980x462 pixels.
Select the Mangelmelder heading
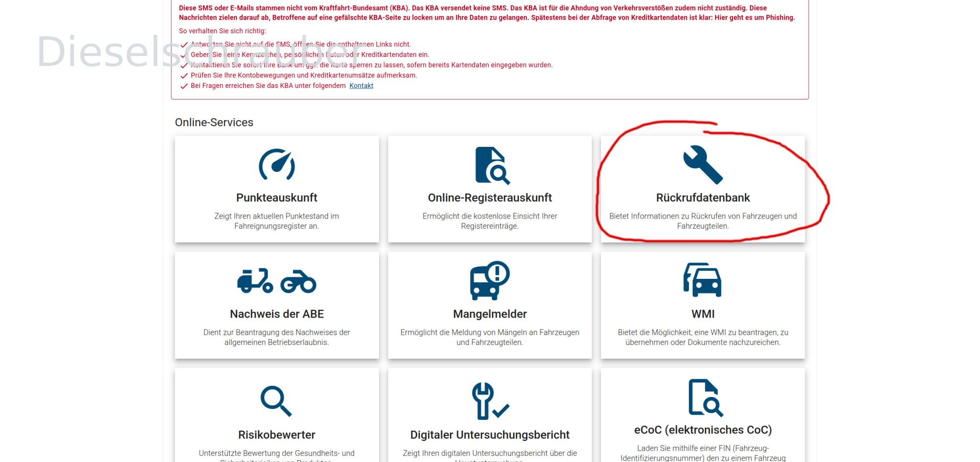tap(490, 314)
